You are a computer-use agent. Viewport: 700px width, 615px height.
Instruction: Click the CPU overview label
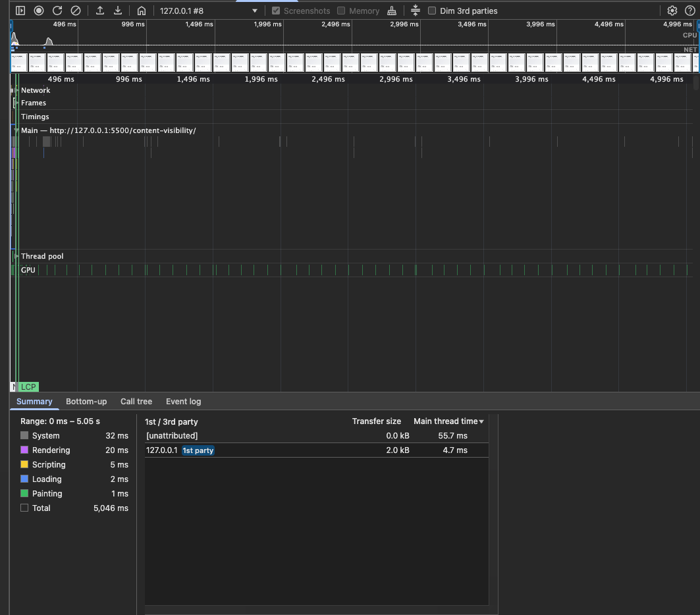tap(689, 35)
